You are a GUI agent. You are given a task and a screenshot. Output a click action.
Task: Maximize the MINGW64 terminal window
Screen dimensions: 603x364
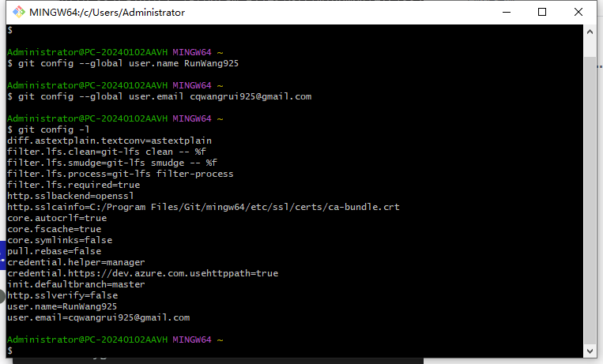(542, 12)
